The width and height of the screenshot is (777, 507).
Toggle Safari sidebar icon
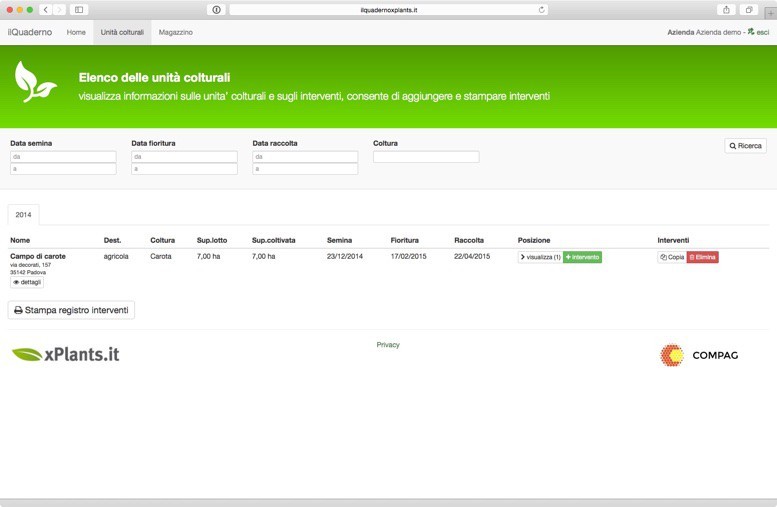coord(79,9)
